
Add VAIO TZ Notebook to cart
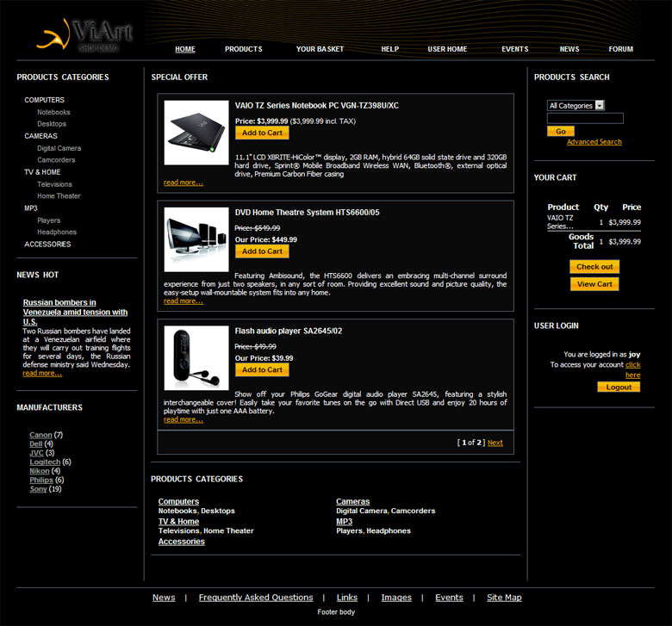(262, 133)
